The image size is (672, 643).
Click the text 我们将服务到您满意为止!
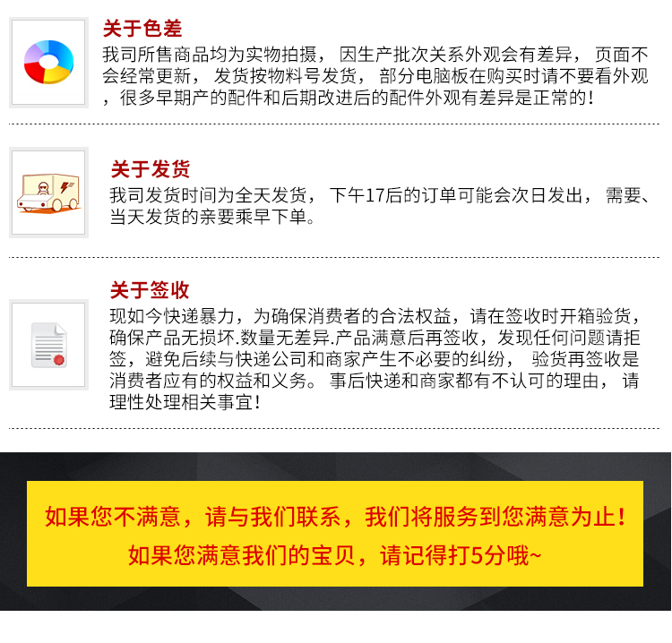495,516
